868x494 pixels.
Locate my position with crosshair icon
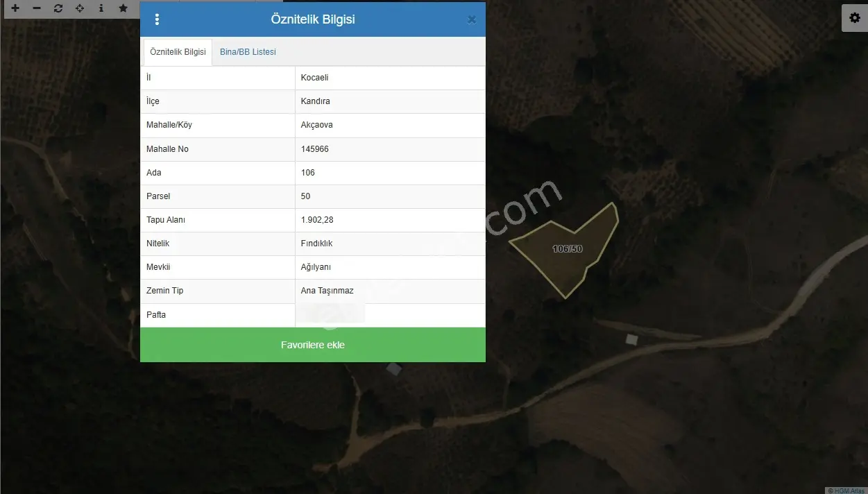(x=80, y=8)
